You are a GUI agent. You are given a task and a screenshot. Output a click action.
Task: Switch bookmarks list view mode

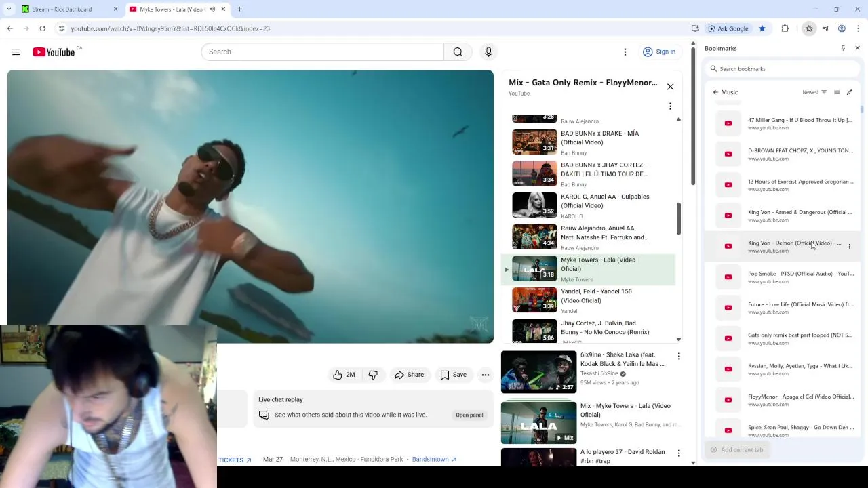837,92
